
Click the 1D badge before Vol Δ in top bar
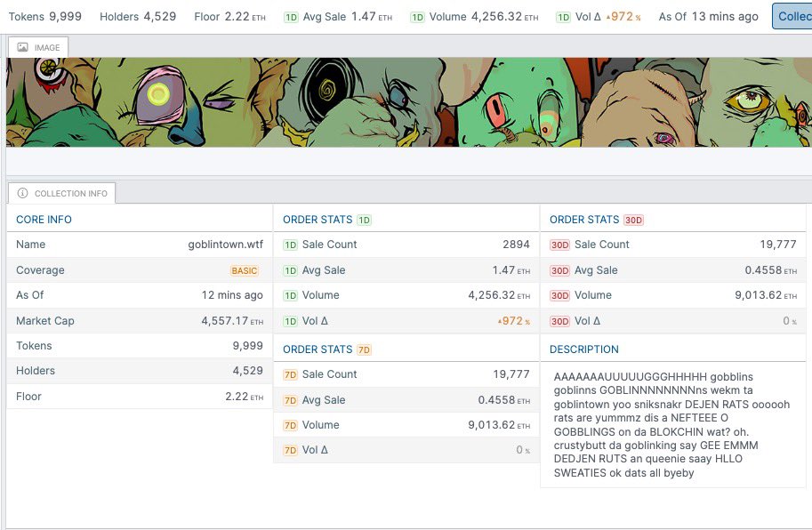(564, 17)
